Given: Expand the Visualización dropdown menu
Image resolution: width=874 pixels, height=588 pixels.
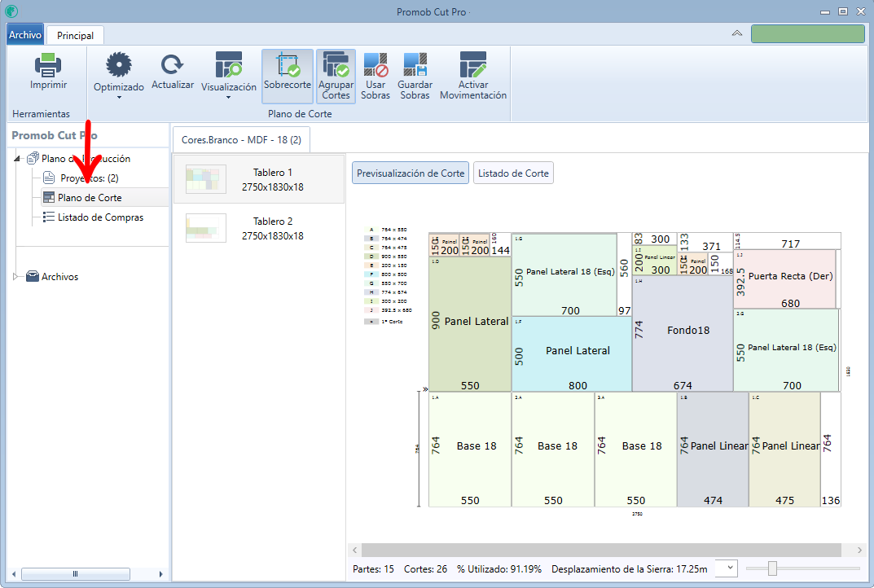Looking at the screenshot, I should (229, 98).
